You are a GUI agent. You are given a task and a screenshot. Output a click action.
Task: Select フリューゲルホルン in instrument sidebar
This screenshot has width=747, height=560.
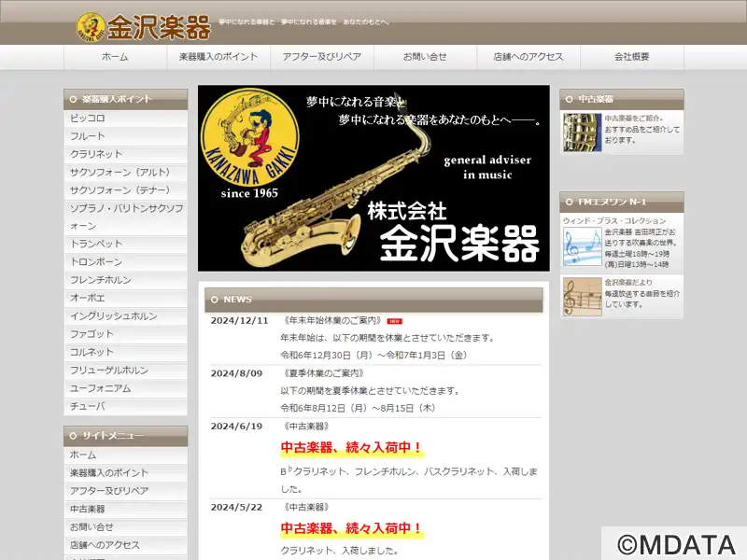tap(126, 371)
